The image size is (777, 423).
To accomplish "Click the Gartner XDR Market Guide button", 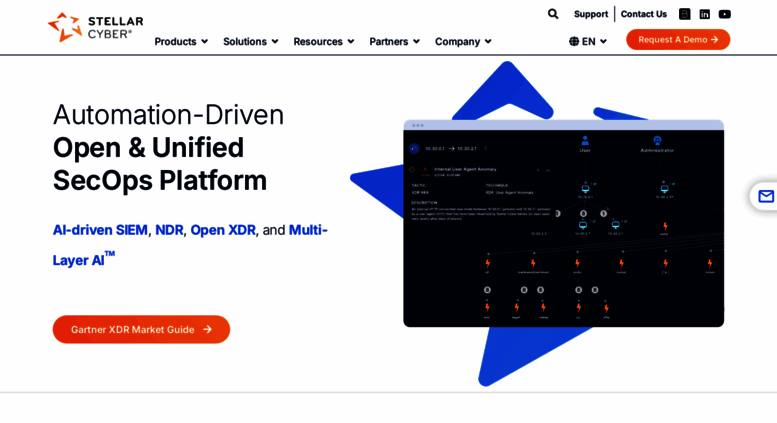I will [141, 329].
